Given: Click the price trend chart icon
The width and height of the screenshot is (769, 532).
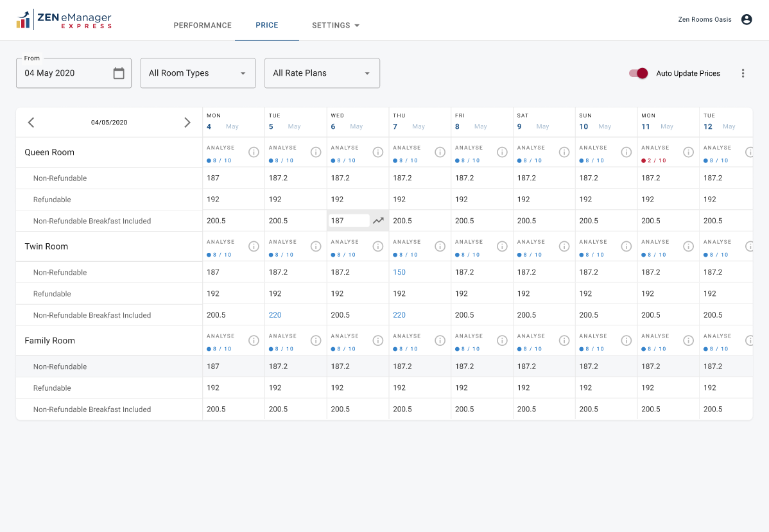Looking at the screenshot, I should coord(377,220).
